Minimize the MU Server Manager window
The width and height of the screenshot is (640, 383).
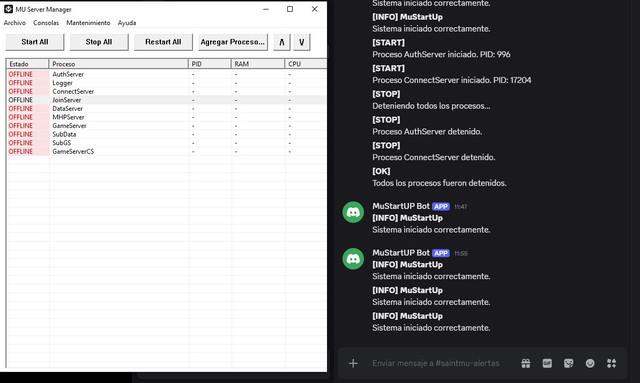coord(266,9)
